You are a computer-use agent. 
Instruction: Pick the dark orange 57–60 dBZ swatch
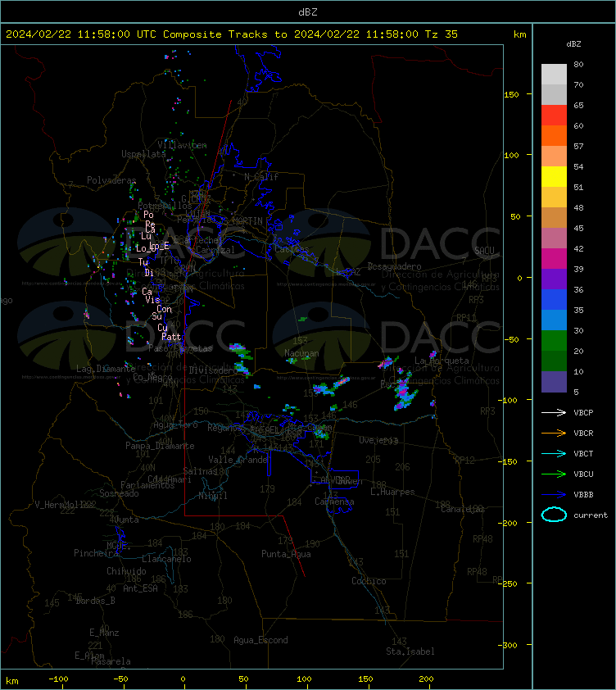pos(554,135)
